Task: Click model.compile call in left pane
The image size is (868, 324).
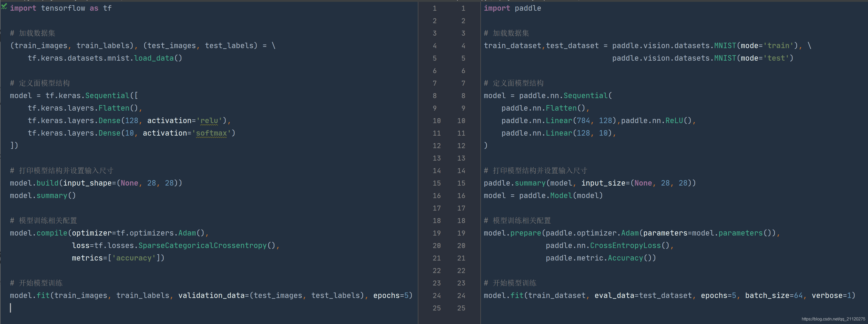Action: point(52,233)
